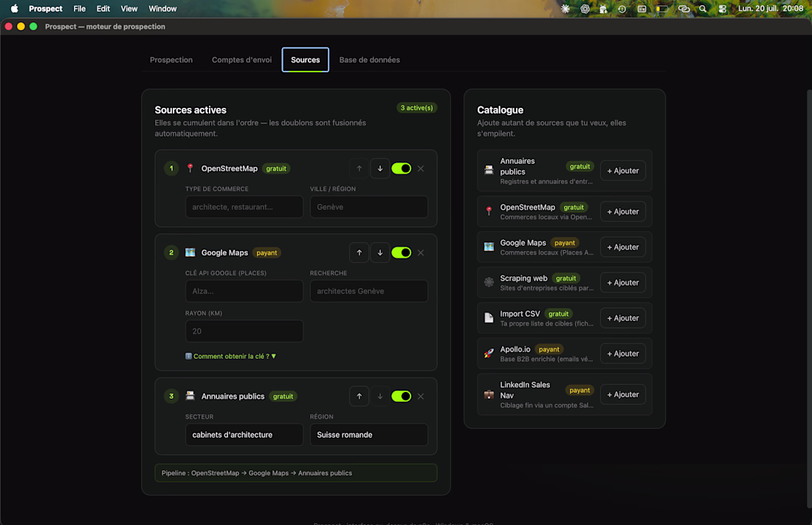This screenshot has height=525, width=812.
Task: Add Scraping web from catalogue
Action: 622,283
